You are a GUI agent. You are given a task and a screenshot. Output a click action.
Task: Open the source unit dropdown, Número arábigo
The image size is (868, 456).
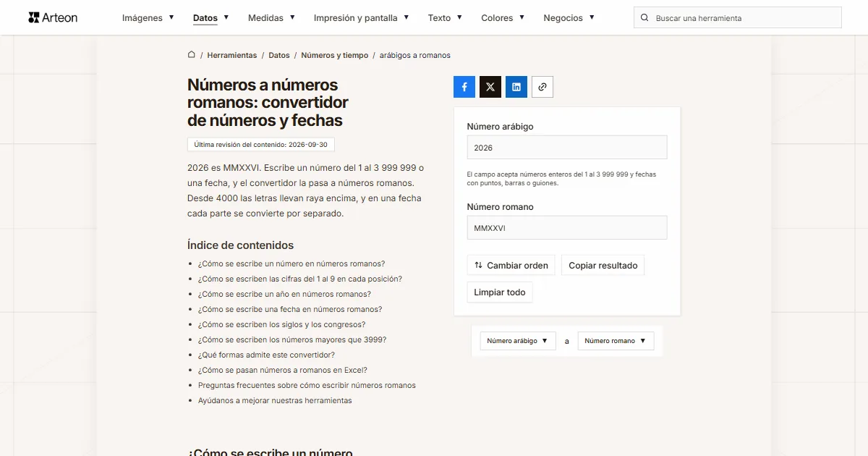(x=518, y=341)
